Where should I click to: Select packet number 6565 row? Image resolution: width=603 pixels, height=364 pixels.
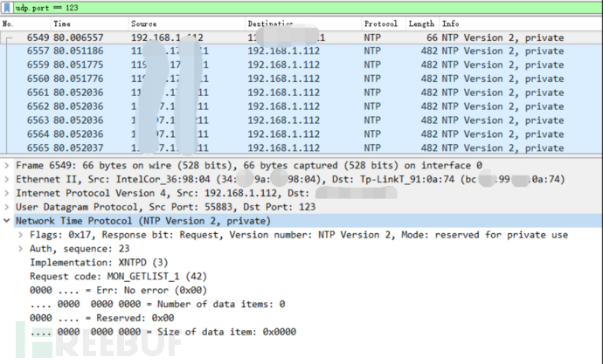coord(301,148)
